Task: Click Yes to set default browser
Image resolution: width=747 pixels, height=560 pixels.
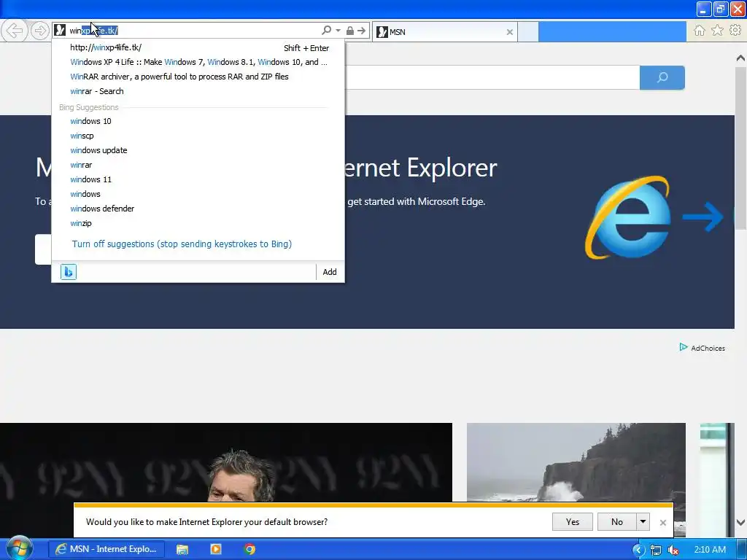Action: [x=572, y=522]
